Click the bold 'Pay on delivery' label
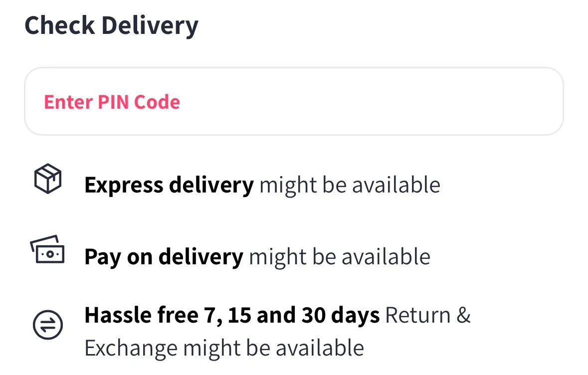Screen dimensions: 588x375 pyautogui.click(x=164, y=257)
